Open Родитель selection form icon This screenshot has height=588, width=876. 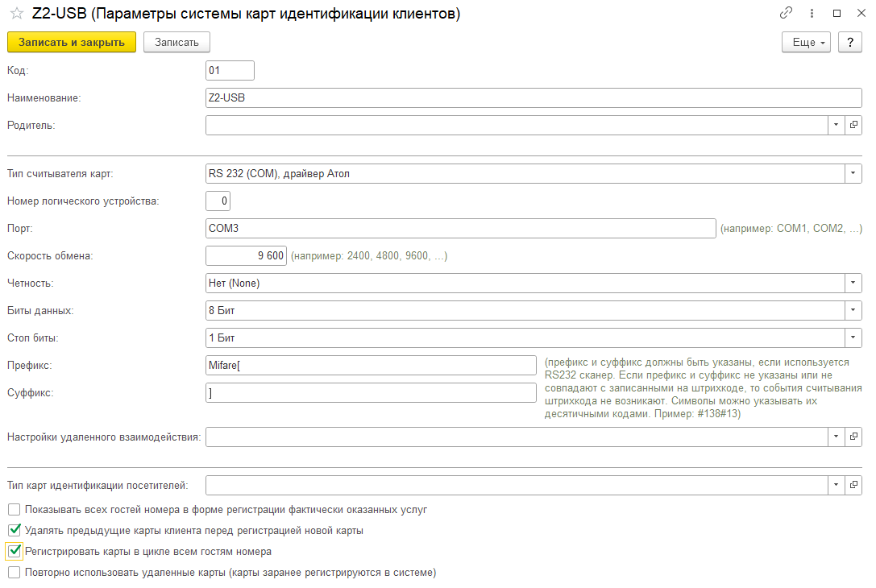853,125
